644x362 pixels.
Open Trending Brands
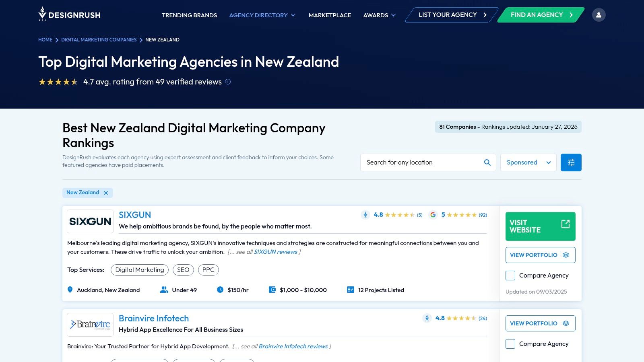[x=189, y=15]
